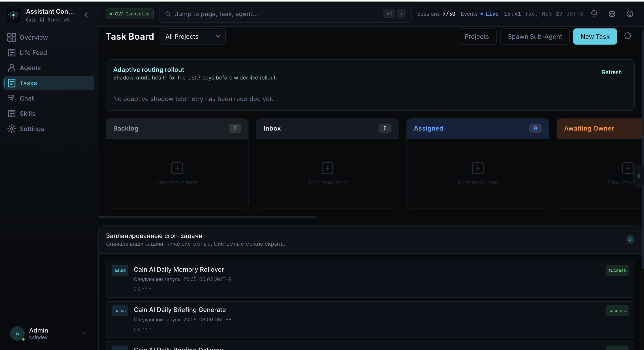Viewport: 644px width, 350px height.
Task: Click the Life Feed document icon
Action: [11, 53]
